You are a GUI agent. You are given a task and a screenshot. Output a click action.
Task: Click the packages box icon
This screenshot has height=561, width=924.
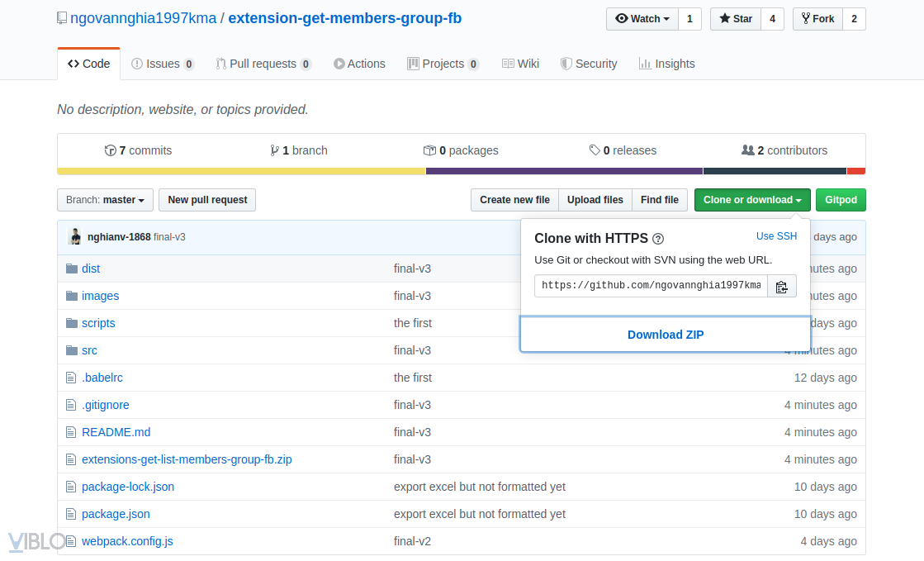pos(429,150)
